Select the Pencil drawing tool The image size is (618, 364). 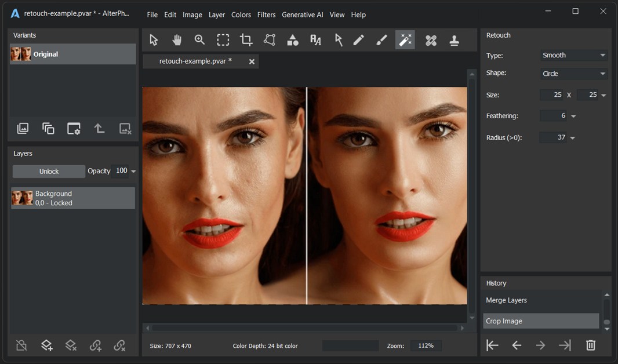tap(358, 39)
